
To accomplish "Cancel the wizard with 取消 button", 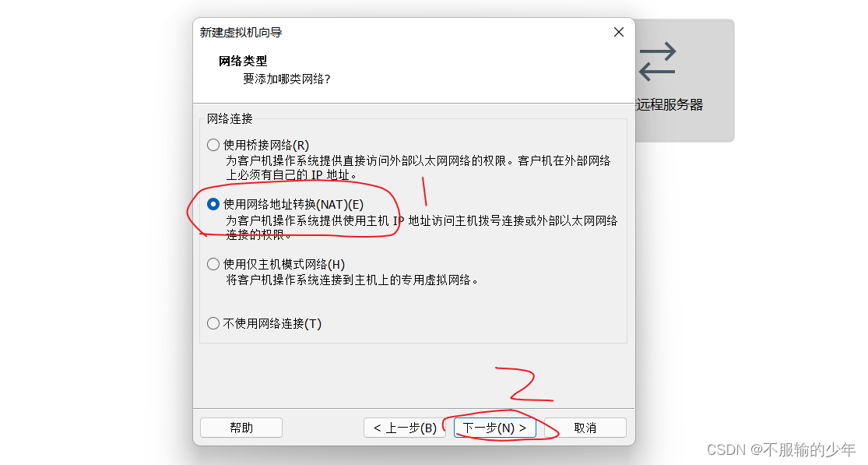I will coord(585,428).
